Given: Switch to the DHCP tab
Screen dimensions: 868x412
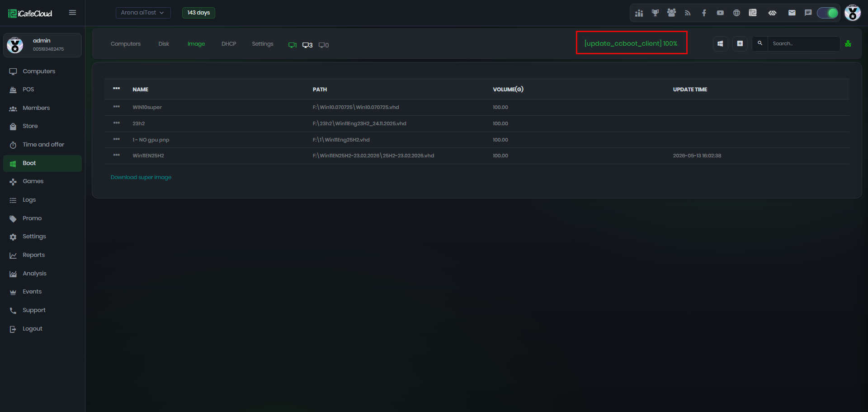Looking at the screenshot, I should 229,44.
